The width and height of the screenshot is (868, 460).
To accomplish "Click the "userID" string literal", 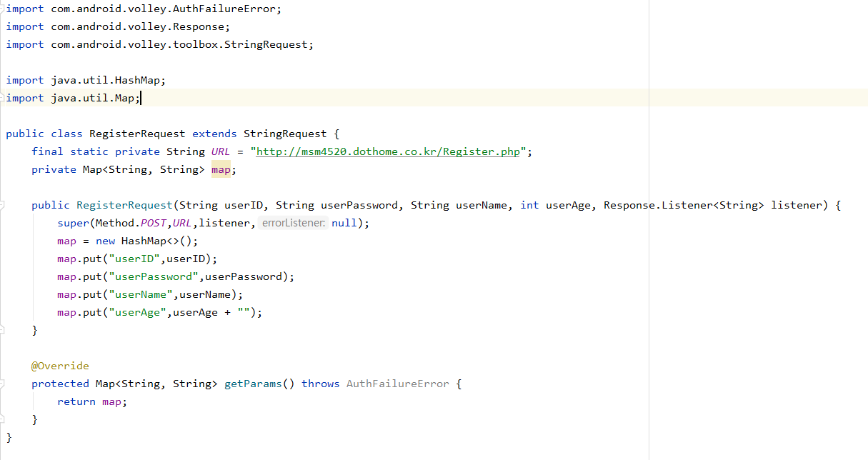I will (x=134, y=259).
